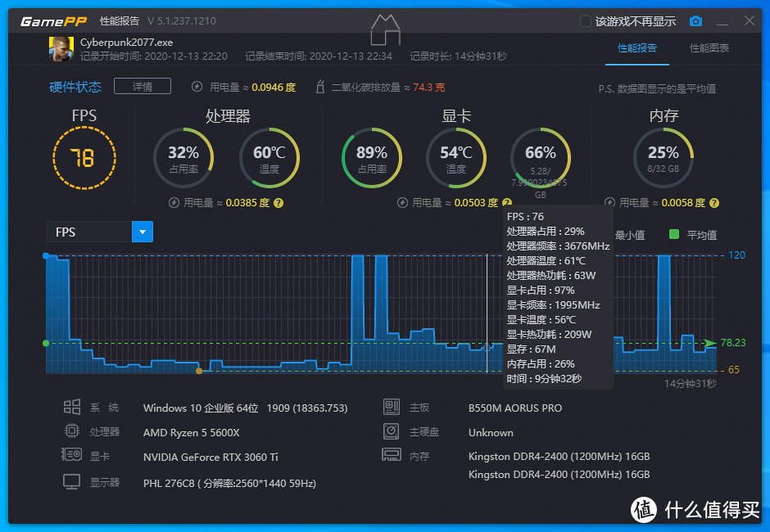
Task: Click the system Windows icon
Action: tap(72, 407)
